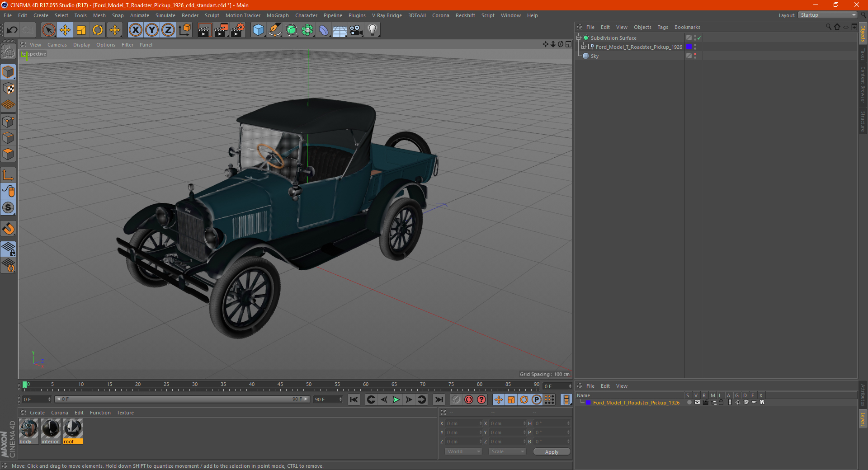This screenshot has width=868, height=470.
Task: Open the Array modeling objects icon
Action: tap(307, 30)
